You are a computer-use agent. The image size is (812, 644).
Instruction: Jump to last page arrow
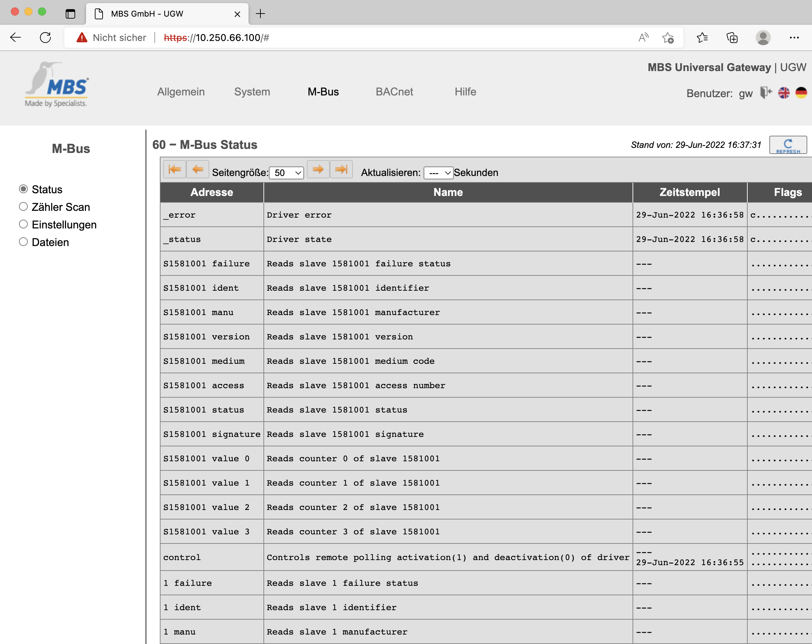click(x=341, y=169)
